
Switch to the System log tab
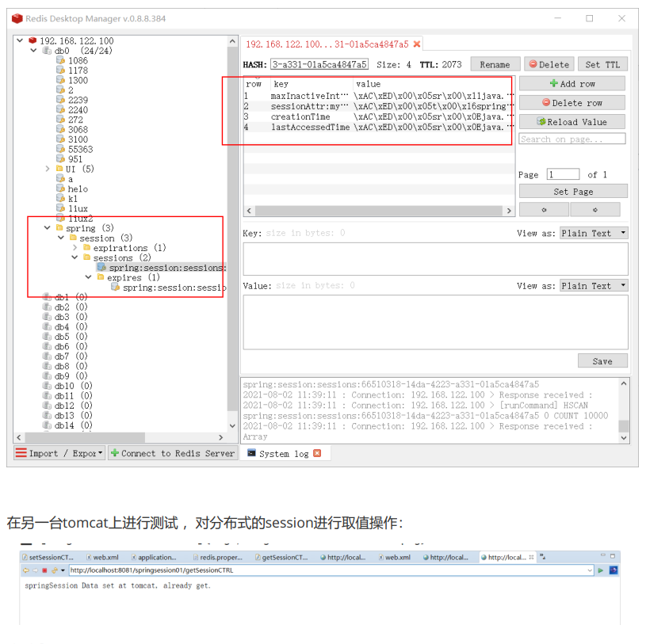coord(283,454)
